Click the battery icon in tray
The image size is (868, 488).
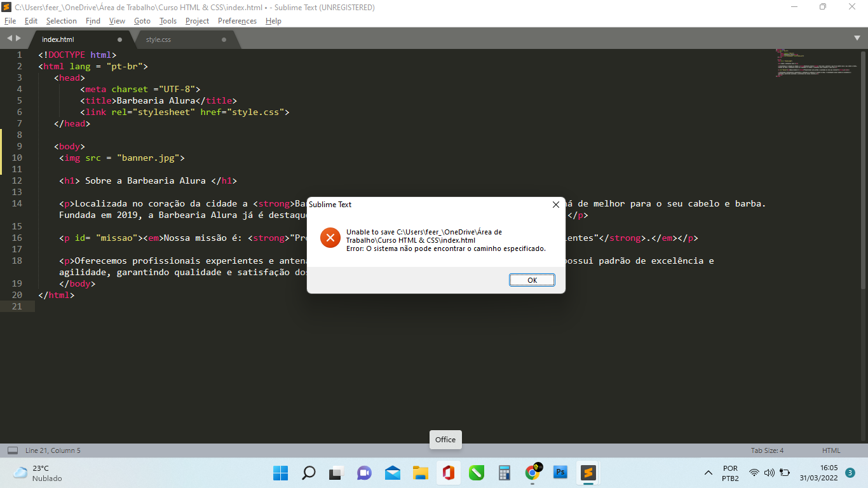click(x=785, y=473)
